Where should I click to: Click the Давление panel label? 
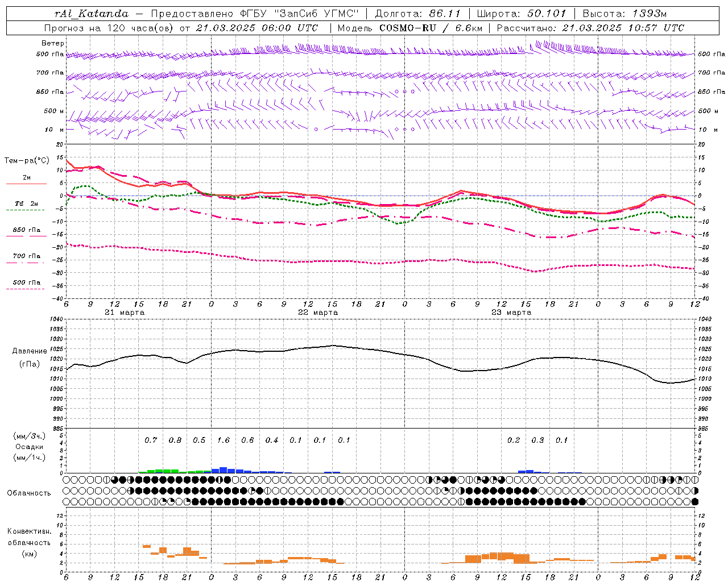click(x=30, y=351)
